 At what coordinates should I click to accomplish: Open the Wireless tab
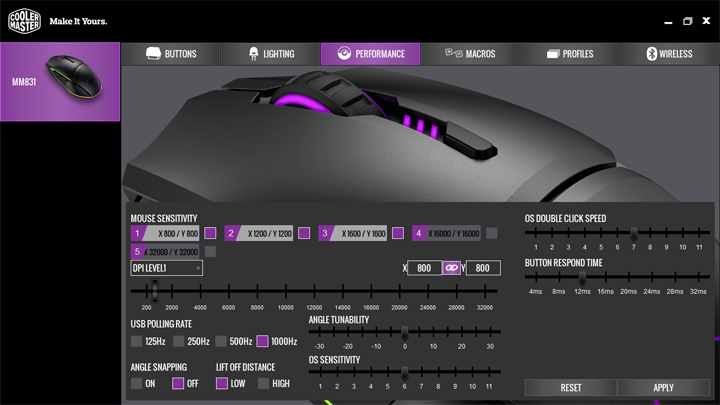669,54
